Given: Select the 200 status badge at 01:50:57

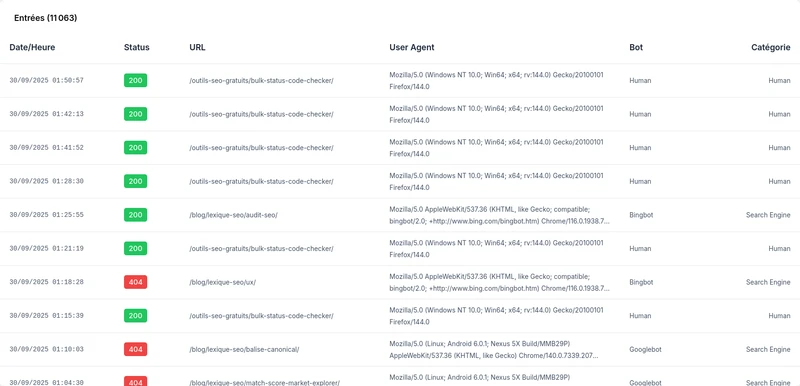Looking at the screenshot, I should (x=135, y=81).
